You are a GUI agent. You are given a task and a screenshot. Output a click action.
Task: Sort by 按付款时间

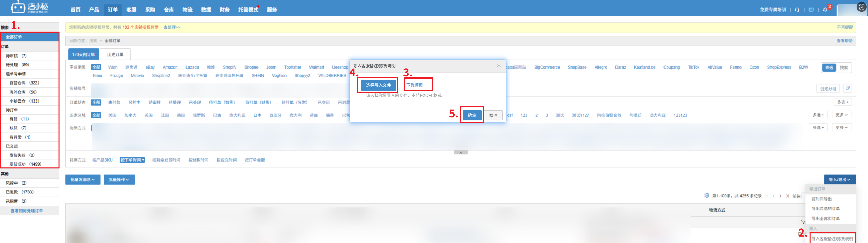(x=198, y=160)
